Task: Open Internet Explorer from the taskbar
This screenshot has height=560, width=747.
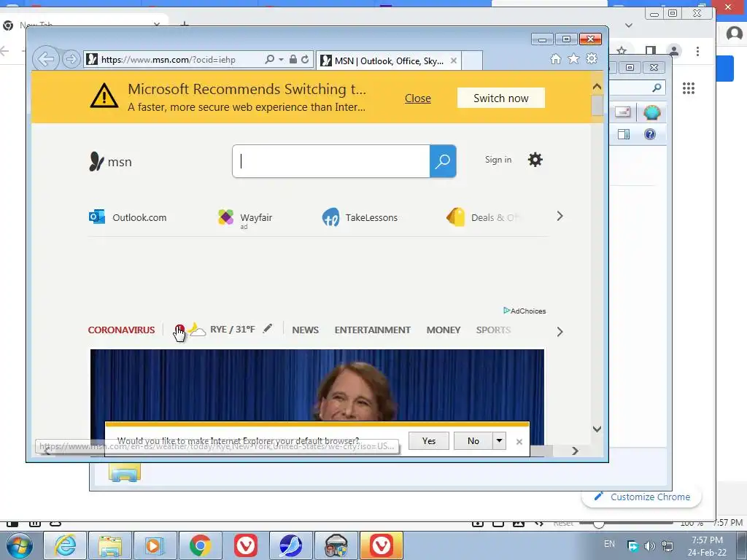Action: click(65, 545)
